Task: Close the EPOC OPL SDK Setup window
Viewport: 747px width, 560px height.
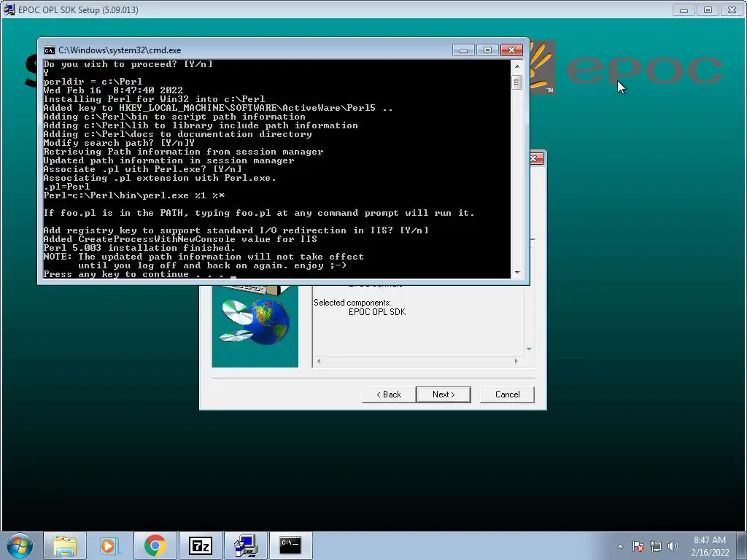Action: tap(732, 9)
